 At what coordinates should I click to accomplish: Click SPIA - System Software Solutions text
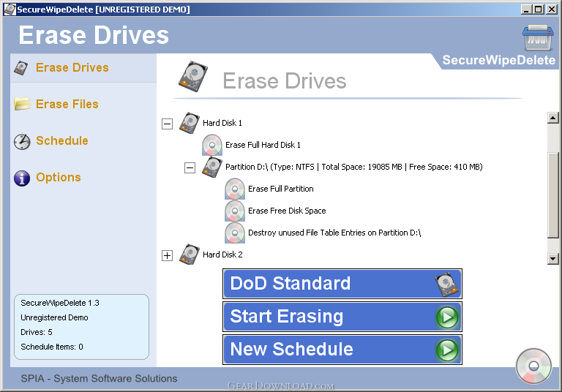click(x=99, y=378)
